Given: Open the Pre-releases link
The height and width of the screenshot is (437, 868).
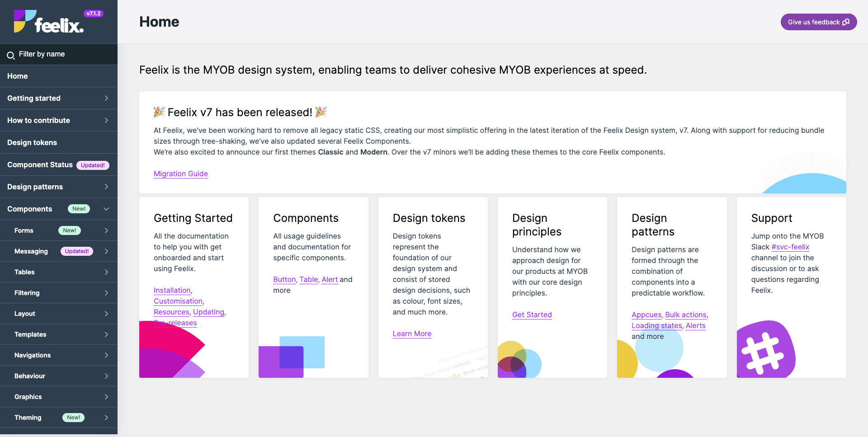Looking at the screenshot, I should (x=175, y=323).
